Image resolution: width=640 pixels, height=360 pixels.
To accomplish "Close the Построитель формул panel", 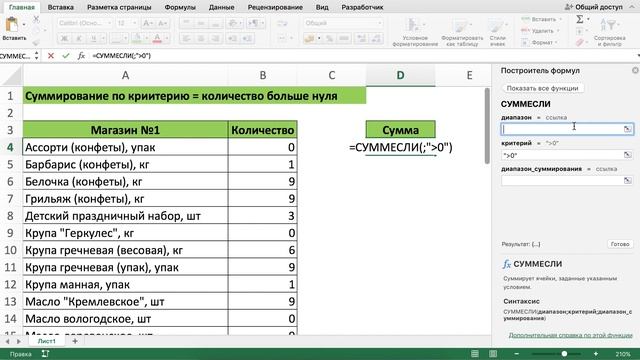I will (635, 70).
